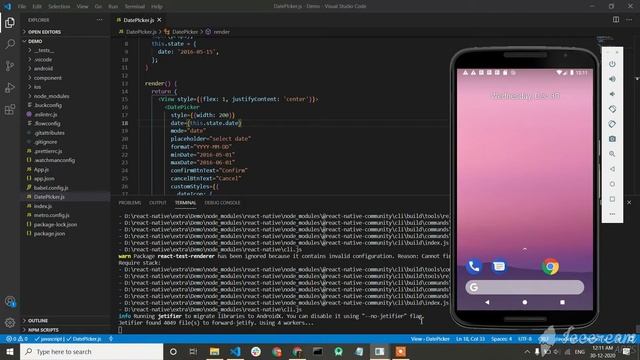Click the emulator toolbar home circle
Screen dimensions: 640x360
612,184
